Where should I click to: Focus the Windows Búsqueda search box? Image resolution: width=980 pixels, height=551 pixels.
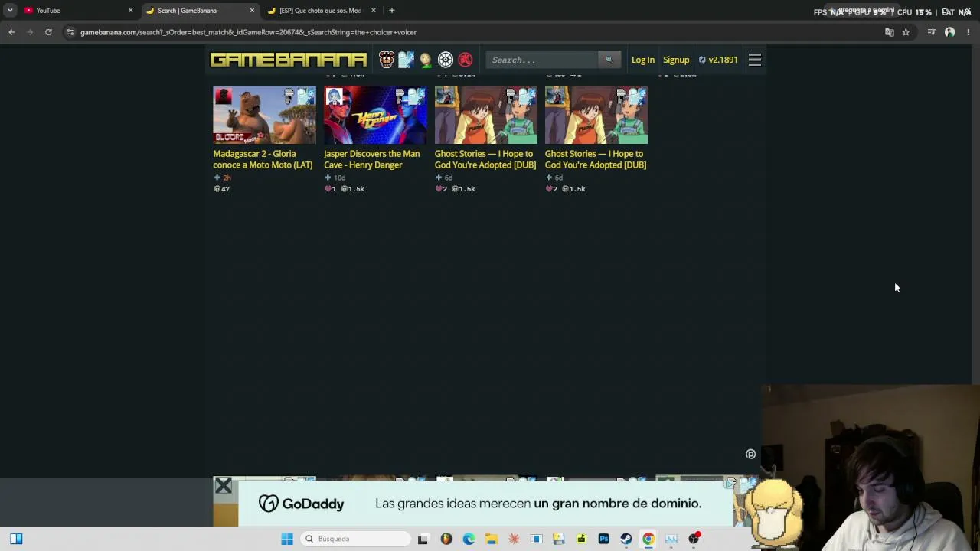click(355, 539)
